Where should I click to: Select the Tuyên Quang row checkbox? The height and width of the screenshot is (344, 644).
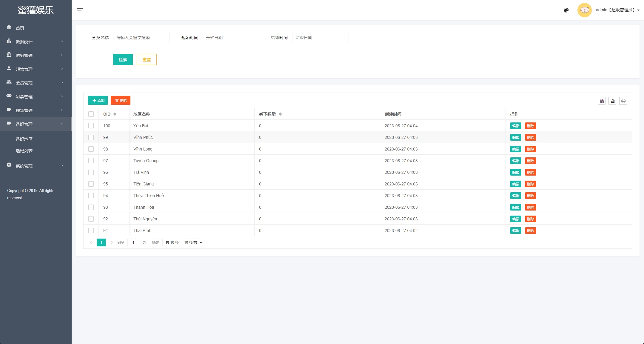point(91,161)
